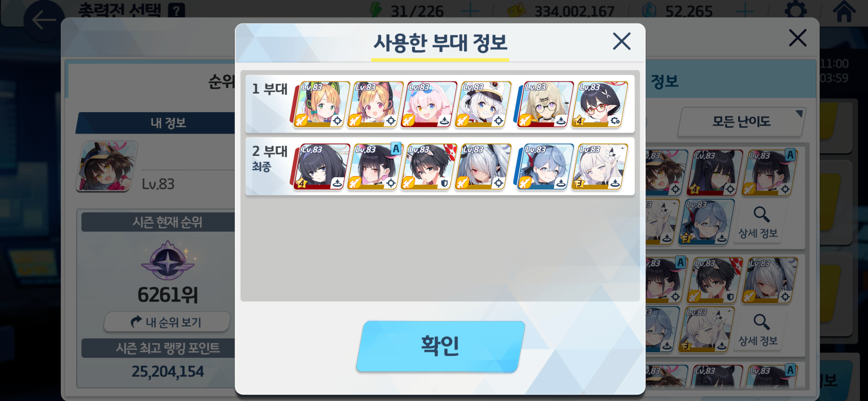Screen dimensions: 868x401
Task: Add gems with plus beside 52,265
Action: click(x=745, y=11)
